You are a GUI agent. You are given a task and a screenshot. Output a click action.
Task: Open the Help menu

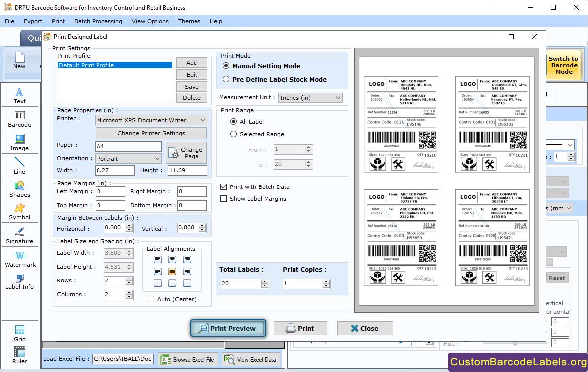click(x=216, y=21)
